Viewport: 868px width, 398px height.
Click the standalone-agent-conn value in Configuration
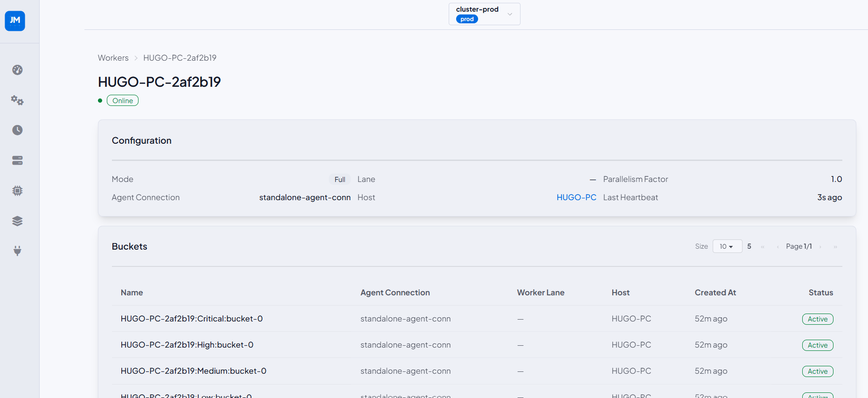[305, 197]
